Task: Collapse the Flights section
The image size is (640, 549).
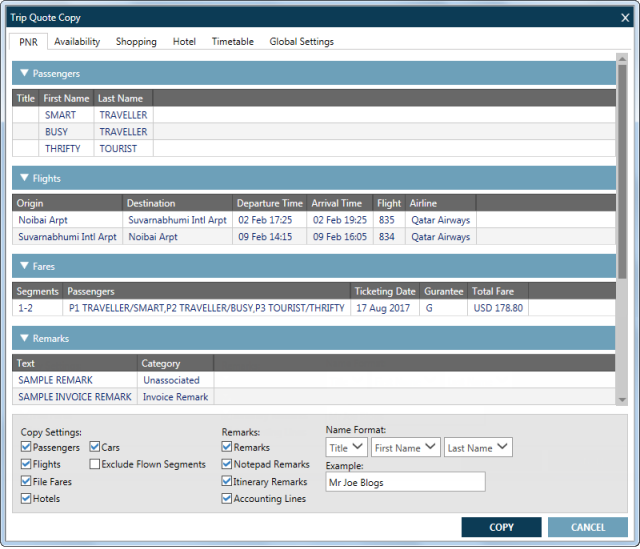Action: click(x=25, y=178)
